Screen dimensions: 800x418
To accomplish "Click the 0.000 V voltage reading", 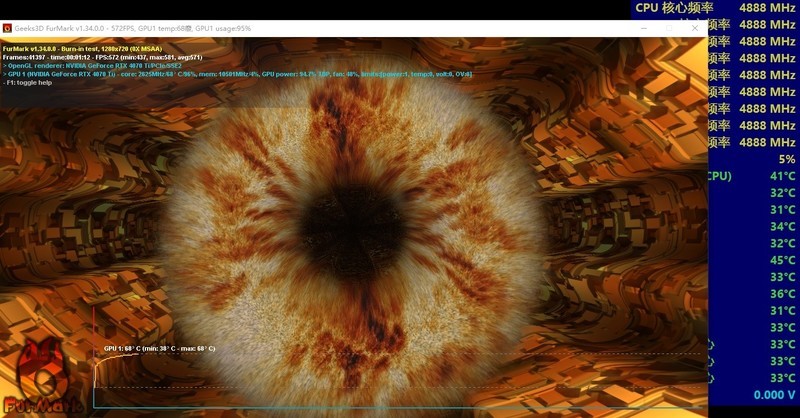I will coord(774,395).
